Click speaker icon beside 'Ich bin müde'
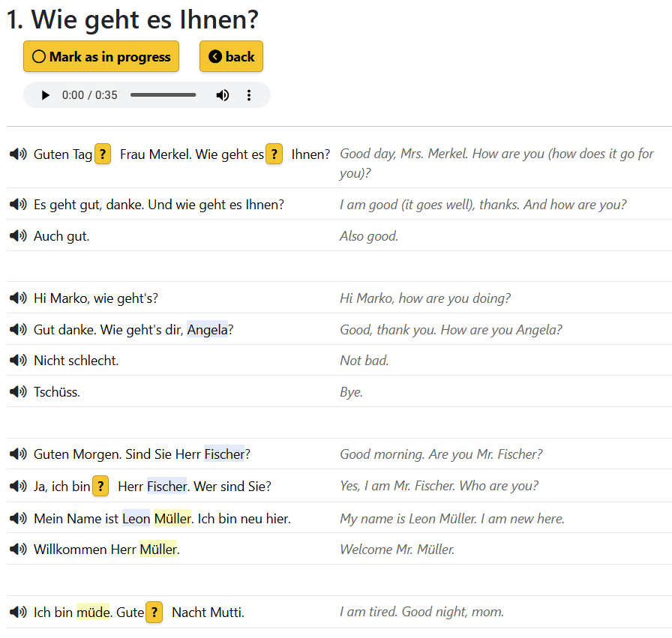Screen dimensions: 672x638 (18, 613)
